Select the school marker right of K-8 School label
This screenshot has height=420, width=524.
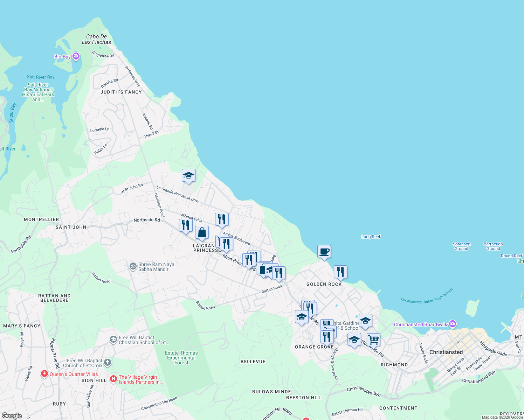(365, 321)
